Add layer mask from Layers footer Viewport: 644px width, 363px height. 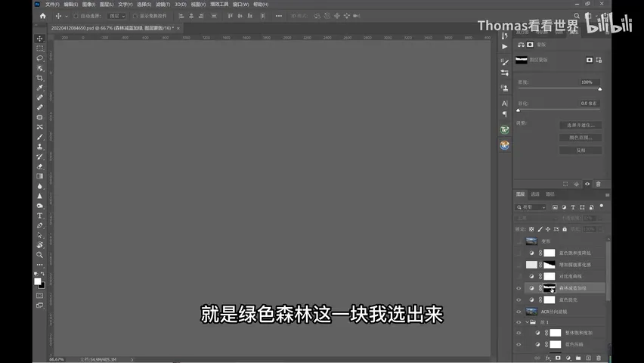click(x=558, y=358)
